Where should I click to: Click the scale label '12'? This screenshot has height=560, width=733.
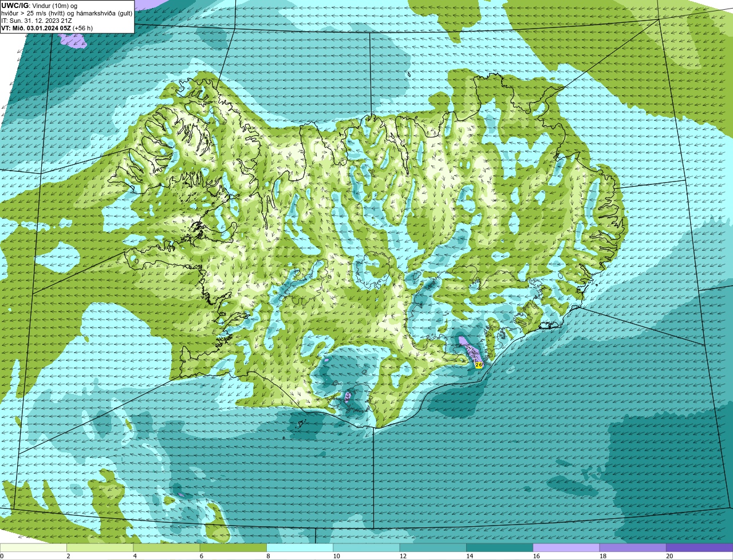point(403,556)
